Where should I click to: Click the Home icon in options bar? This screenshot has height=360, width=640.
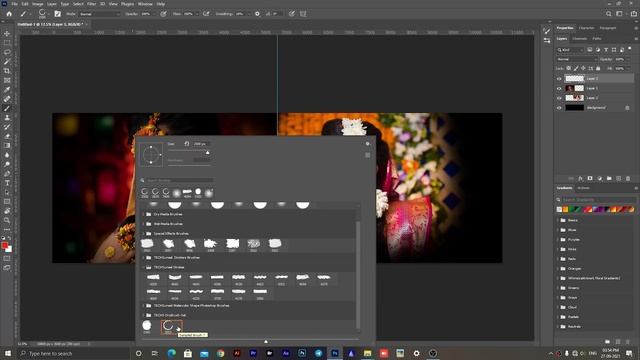coord(9,14)
